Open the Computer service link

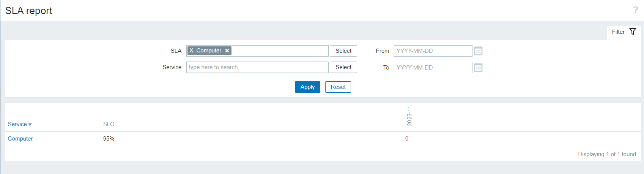tap(20, 139)
